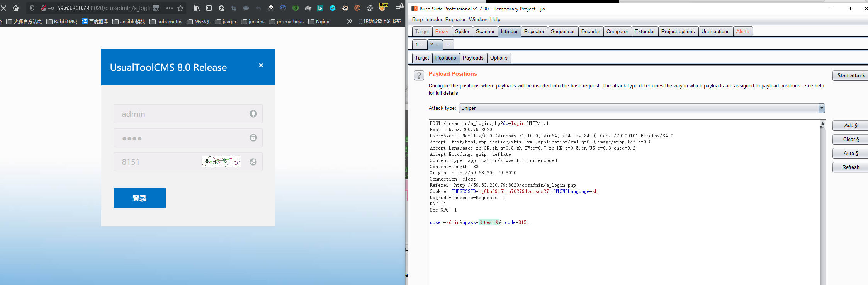This screenshot has width=868, height=285.
Task: Click the insecure connection crossed lock icon
Action: (x=43, y=8)
